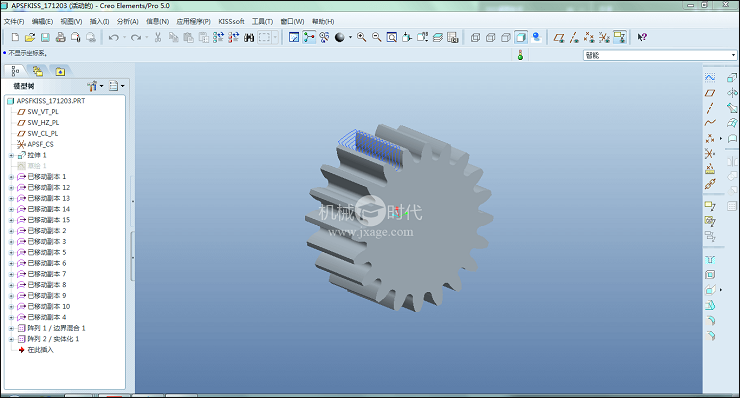Viewport: 740px width, 398px height.
Task: Click the regenerate model icon
Action: click(x=218, y=37)
